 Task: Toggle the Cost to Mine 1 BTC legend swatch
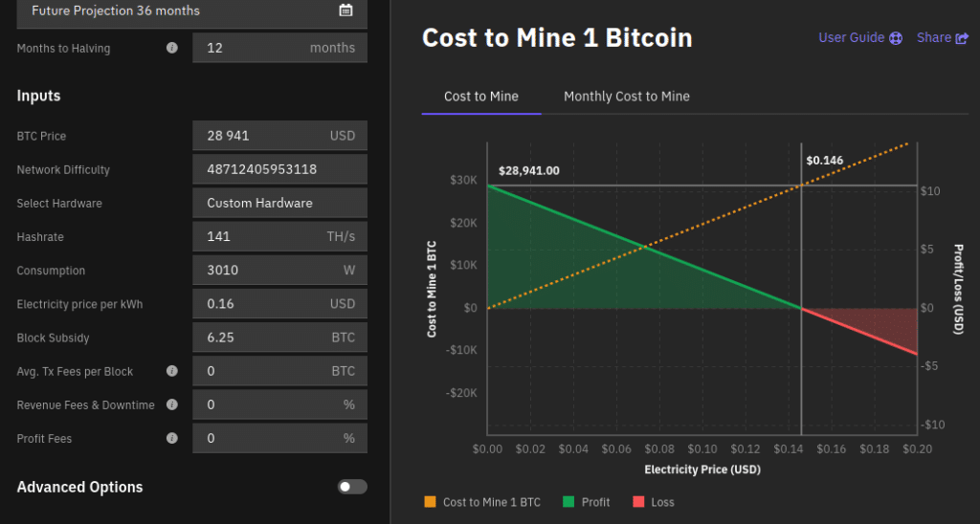pyautogui.click(x=430, y=501)
